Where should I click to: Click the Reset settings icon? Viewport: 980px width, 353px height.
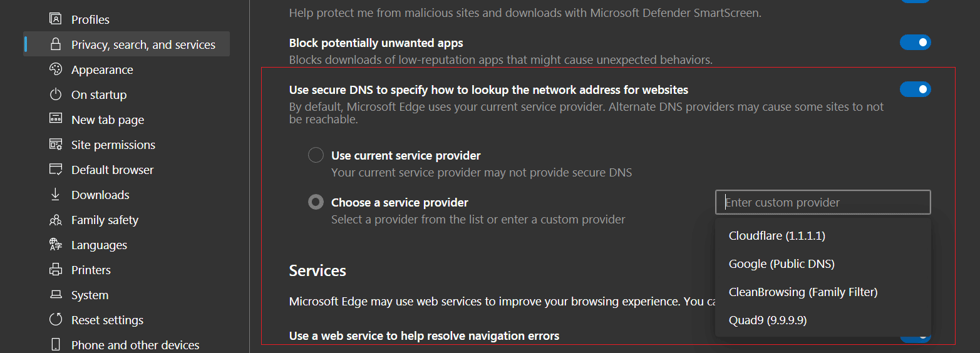pyautogui.click(x=56, y=320)
